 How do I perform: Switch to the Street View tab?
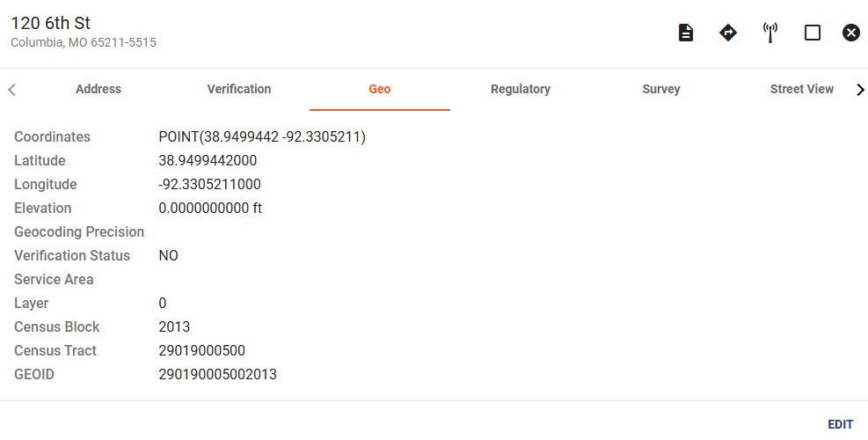click(x=801, y=89)
